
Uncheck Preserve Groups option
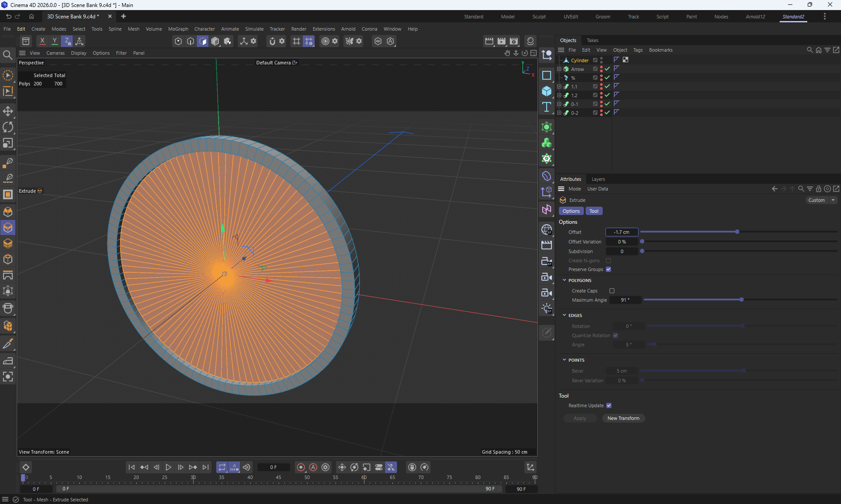[x=608, y=269]
